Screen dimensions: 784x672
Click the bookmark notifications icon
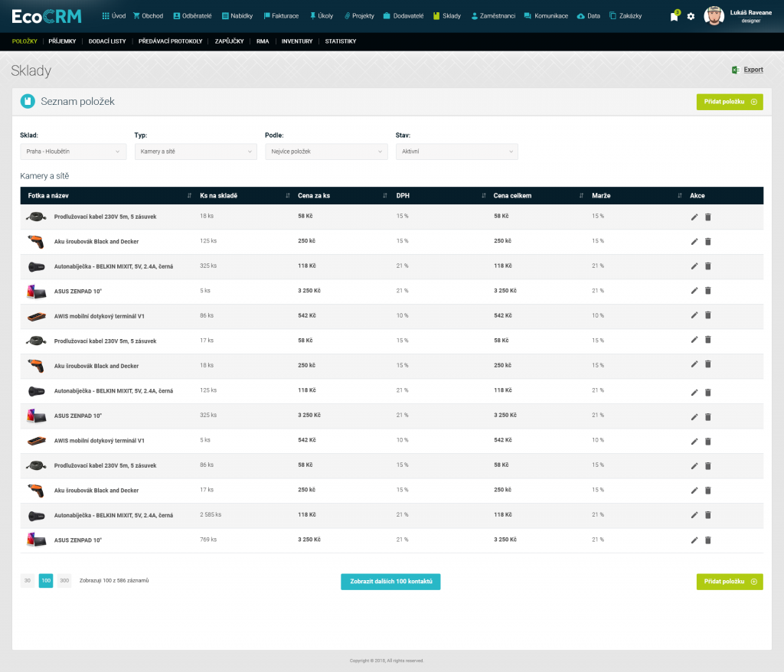(x=674, y=16)
